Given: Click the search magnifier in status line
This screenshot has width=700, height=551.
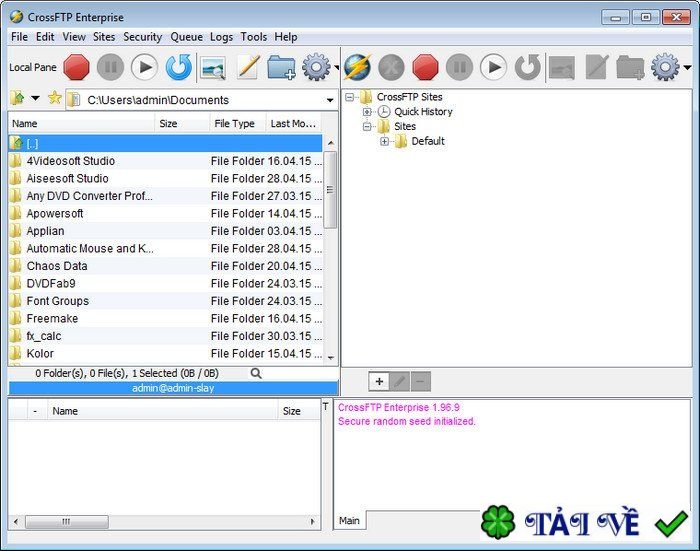Looking at the screenshot, I should [x=256, y=373].
